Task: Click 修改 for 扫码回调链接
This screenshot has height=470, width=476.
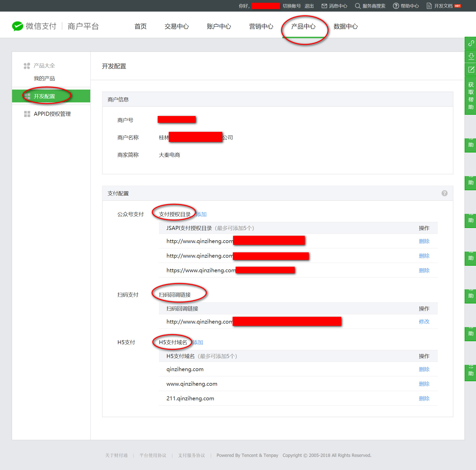Action: pos(424,322)
